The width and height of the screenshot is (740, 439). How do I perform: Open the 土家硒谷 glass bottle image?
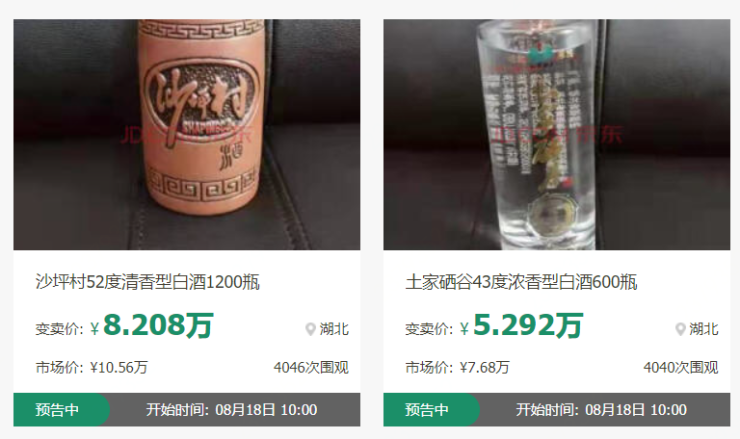click(556, 135)
